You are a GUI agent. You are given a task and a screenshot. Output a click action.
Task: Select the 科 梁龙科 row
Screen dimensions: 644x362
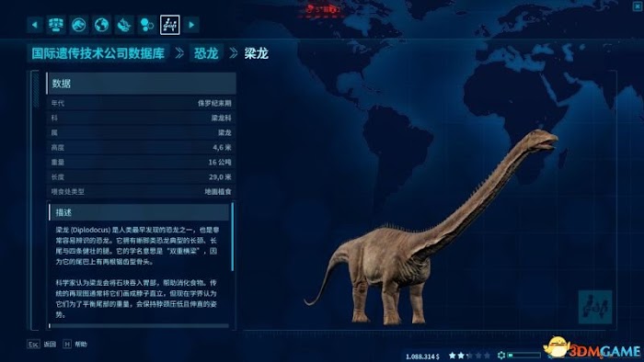pyautogui.click(x=142, y=119)
